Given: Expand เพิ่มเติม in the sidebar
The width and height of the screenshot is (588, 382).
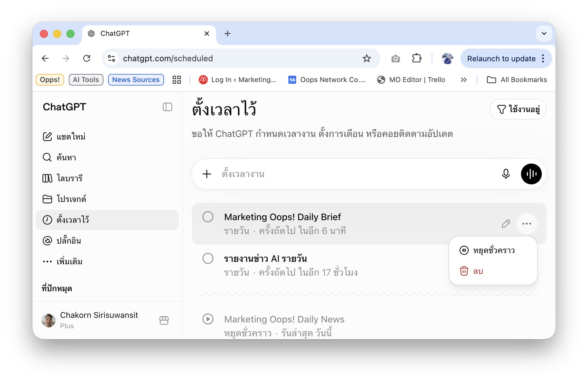Looking at the screenshot, I should pos(107,262).
